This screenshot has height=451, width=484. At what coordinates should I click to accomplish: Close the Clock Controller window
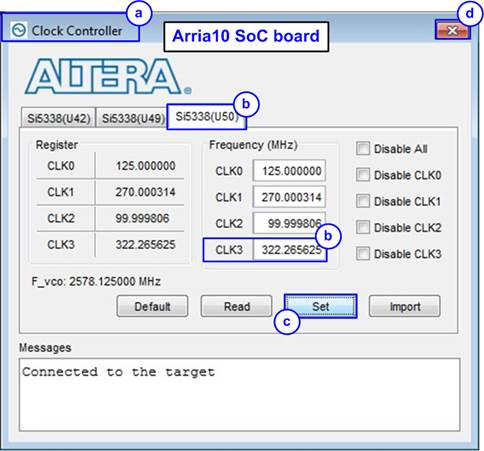pyautogui.click(x=453, y=31)
